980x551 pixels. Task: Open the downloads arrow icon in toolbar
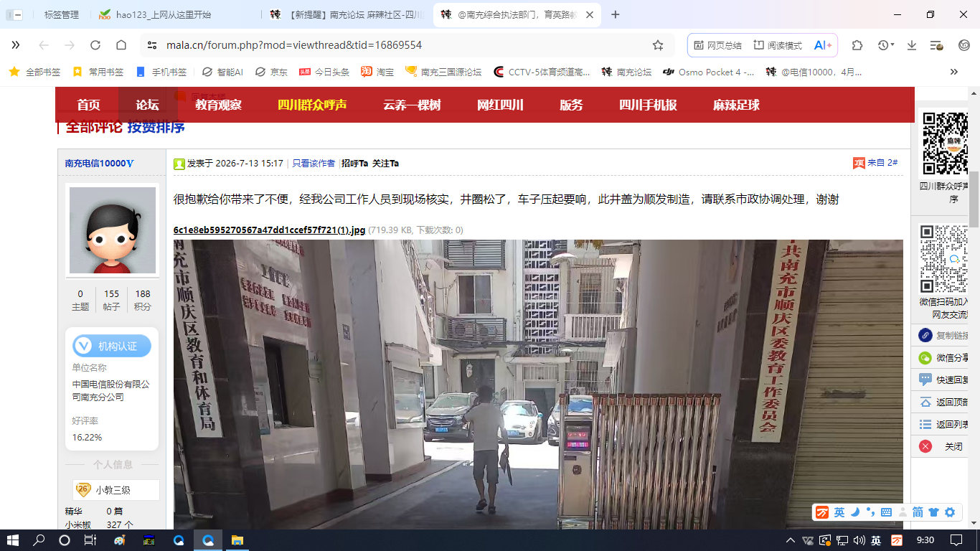[x=912, y=45]
